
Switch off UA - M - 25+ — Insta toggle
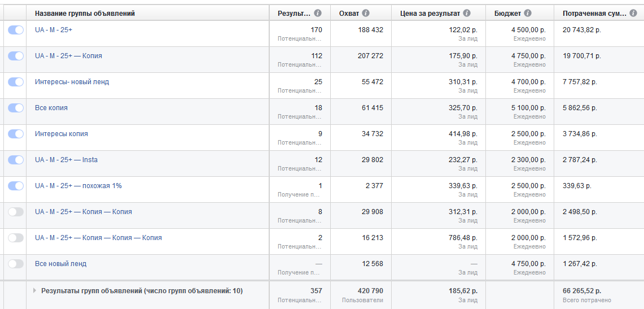[x=16, y=160]
